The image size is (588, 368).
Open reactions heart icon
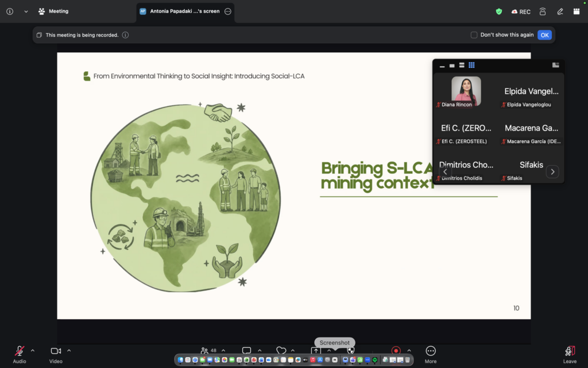tap(281, 350)
